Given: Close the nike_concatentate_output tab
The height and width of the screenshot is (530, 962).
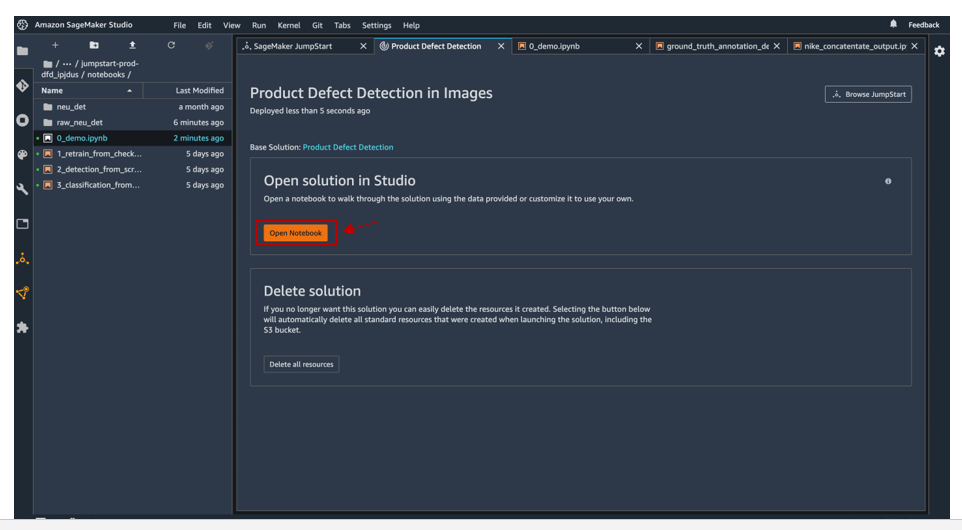Looking at the screenshot, I should point(915,46).
